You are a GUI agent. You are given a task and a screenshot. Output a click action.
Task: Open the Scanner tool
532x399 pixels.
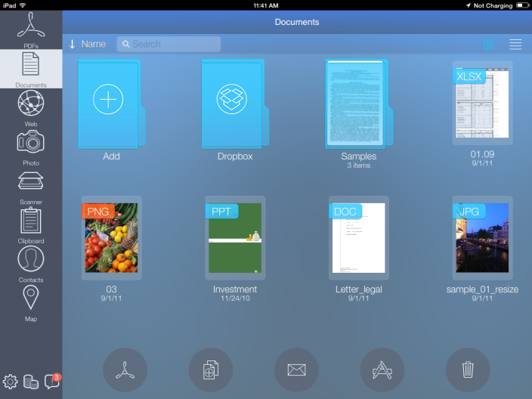click(x=31, y=184)
